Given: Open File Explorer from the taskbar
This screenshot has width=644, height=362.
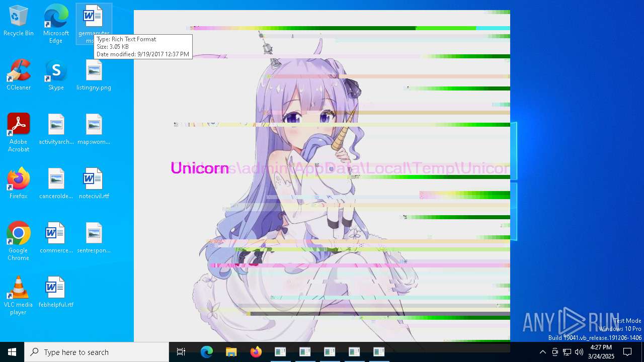Looking at the screenshot, I should click(x=231, y=352).
